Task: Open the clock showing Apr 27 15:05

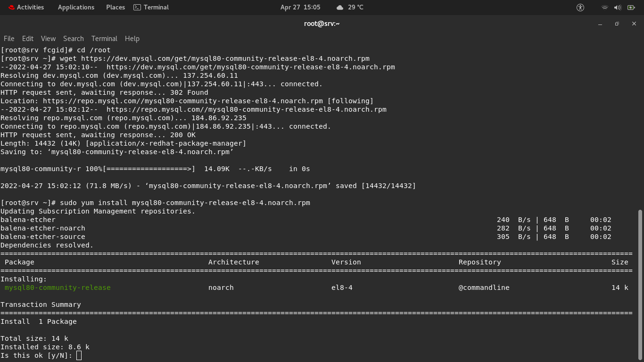Action: coord(300,7)
